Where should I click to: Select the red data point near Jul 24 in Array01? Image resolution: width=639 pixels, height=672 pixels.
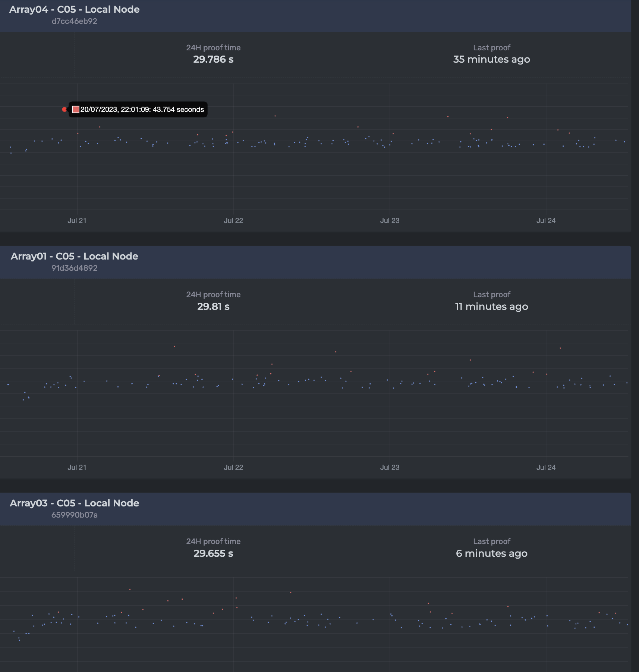[560, 348]
